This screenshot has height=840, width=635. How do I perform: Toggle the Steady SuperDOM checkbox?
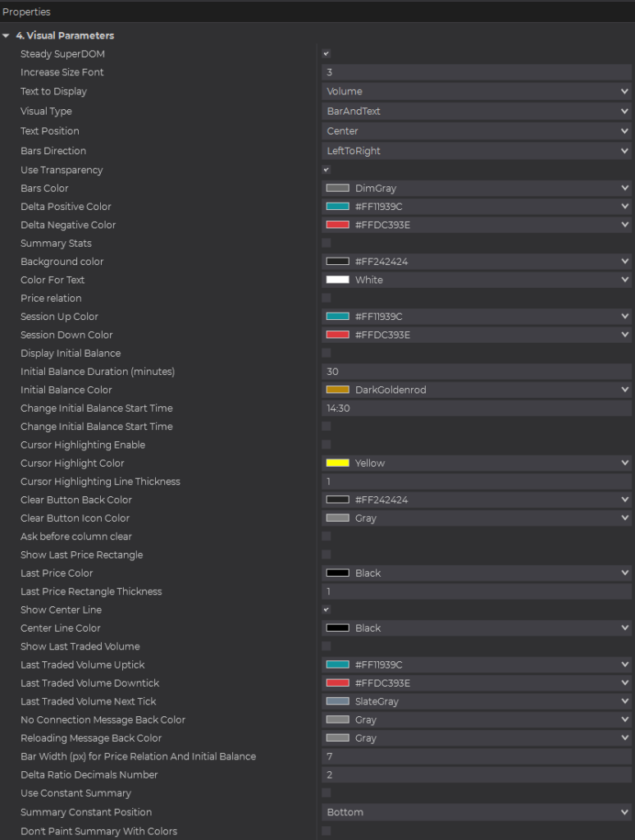pos(326,53)
